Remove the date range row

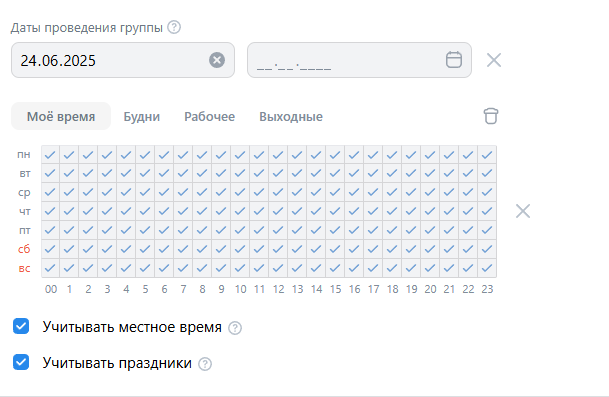coord(494,60)
